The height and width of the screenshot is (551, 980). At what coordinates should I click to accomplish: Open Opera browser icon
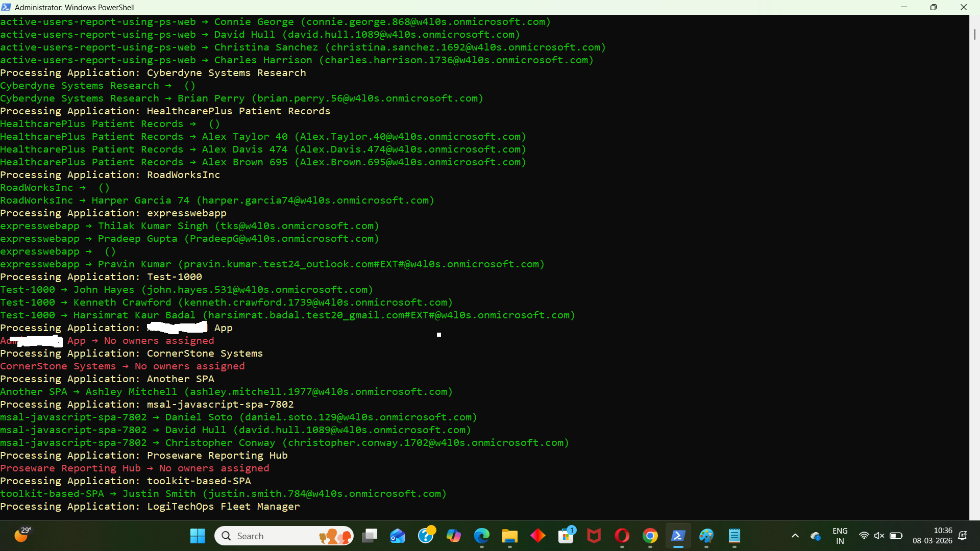622,536
